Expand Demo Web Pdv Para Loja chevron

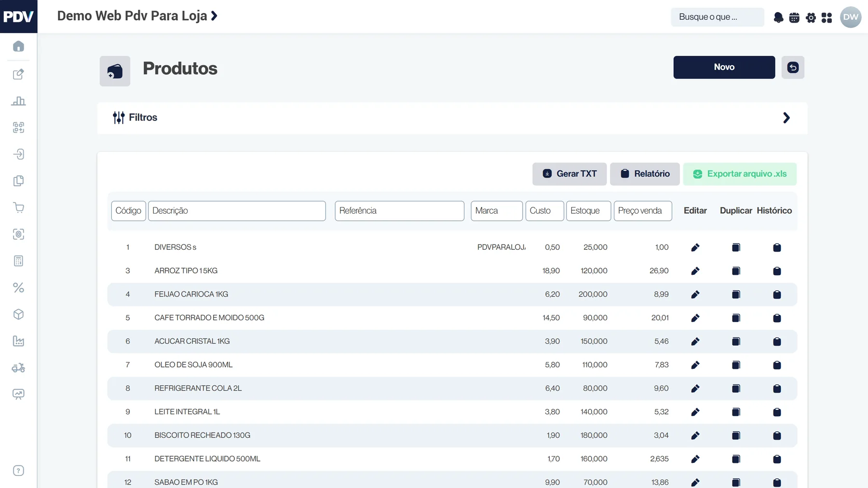[214, 16]
